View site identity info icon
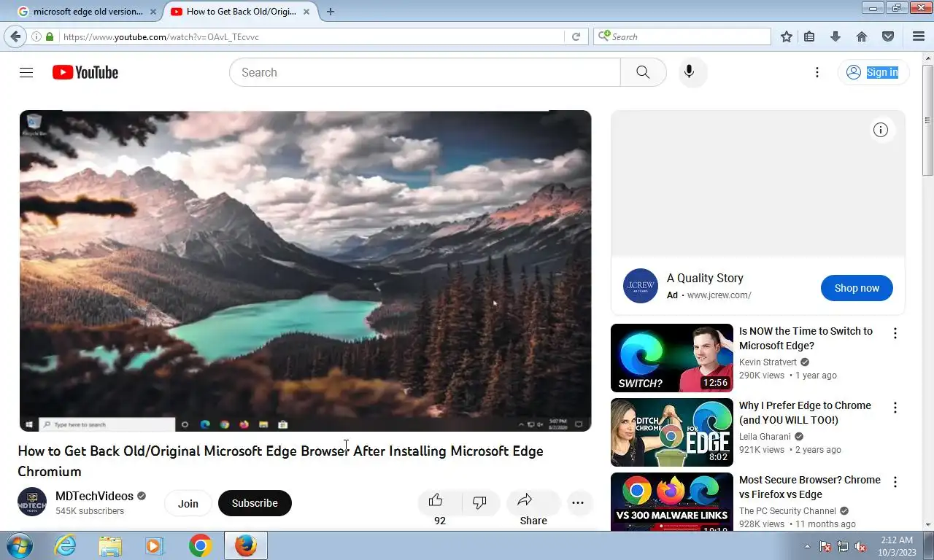The image size is (934, 560). [36, 36]
